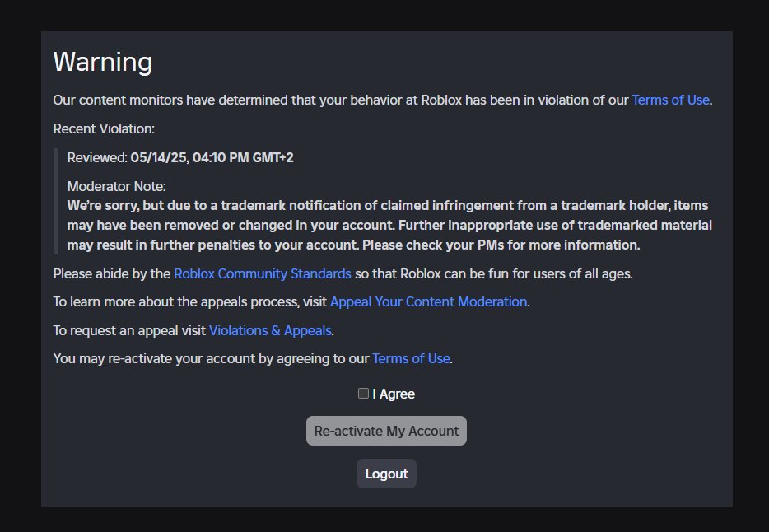
Task: Open the Terms of Use link in the violation sentence
Action: click(x=670, y=100)
